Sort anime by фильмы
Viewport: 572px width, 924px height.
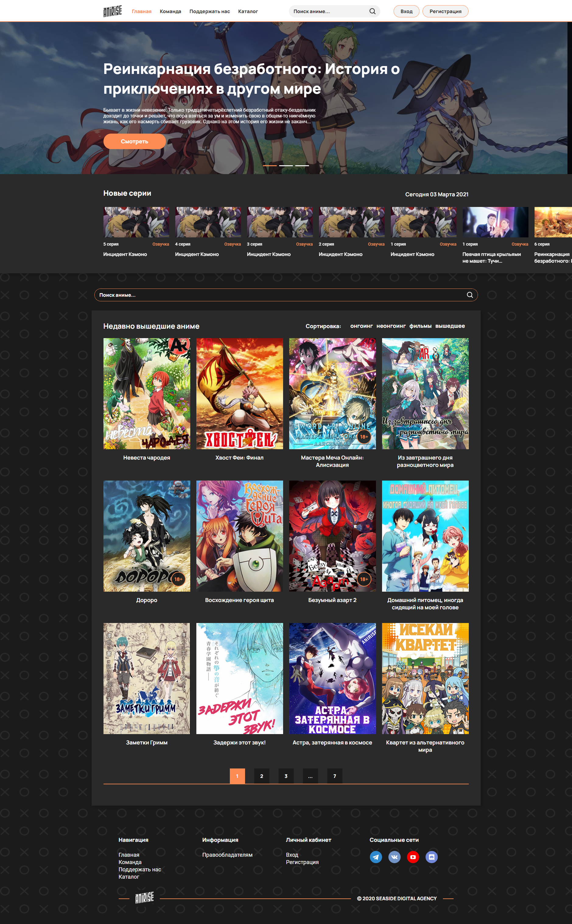420,326
